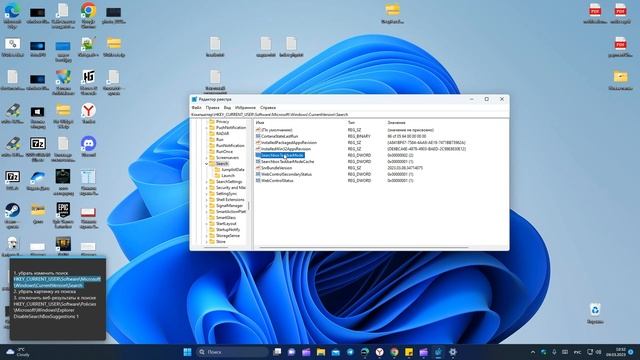Screen dimensions: 640x360
Task: Click the registry path address bar
Action: click(x=349, y=115)
